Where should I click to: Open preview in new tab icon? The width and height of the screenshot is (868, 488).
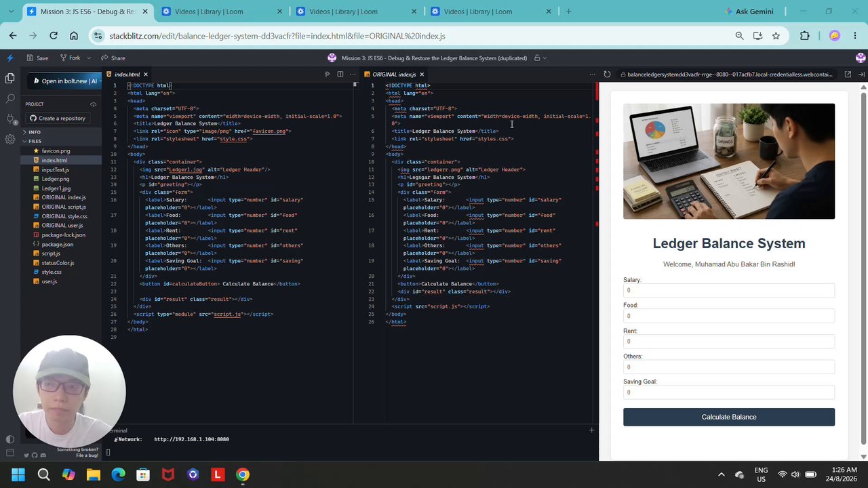848,75
